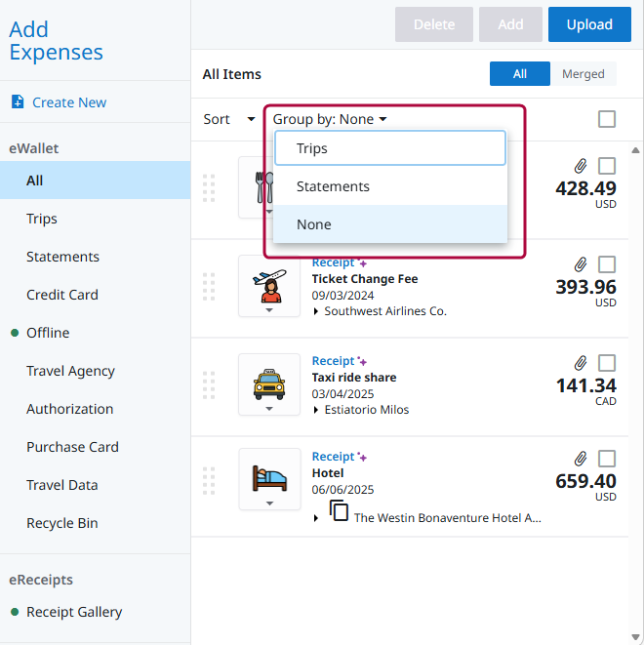This screenshot has height=645, width=644.
Task: Click the Taxi ride share title
Action: (354, 378)
